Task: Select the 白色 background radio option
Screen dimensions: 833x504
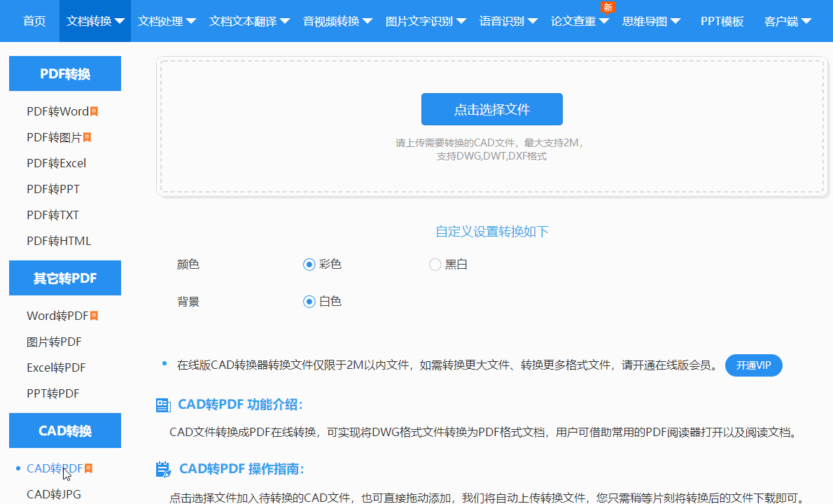Action: [309, 302]
